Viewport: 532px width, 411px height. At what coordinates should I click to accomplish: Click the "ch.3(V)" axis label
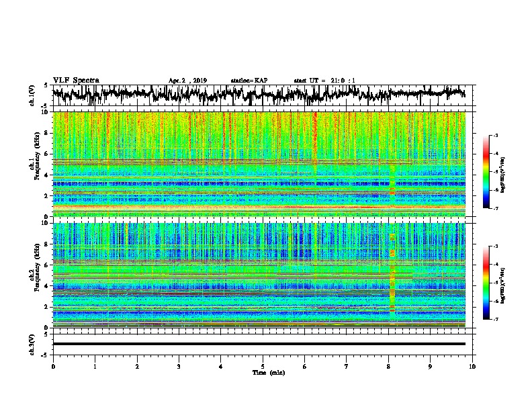pos(32,345)
